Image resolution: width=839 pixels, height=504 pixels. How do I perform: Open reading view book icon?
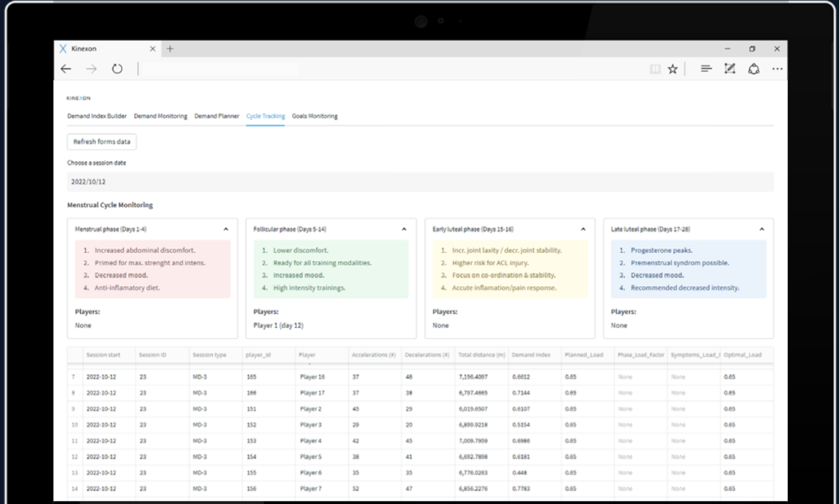pyautogui.click(x=655, y=69)
